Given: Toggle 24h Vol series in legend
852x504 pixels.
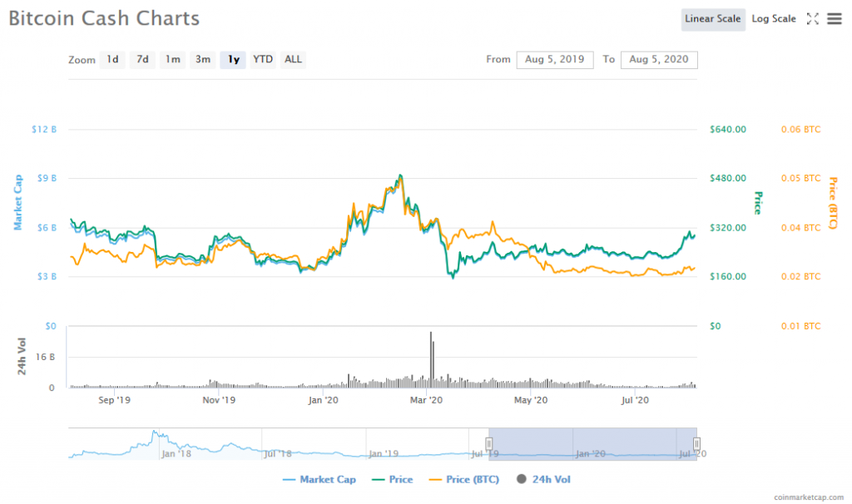Looking at the screenshot, I should pyautogui.click(x=543, y=479).
